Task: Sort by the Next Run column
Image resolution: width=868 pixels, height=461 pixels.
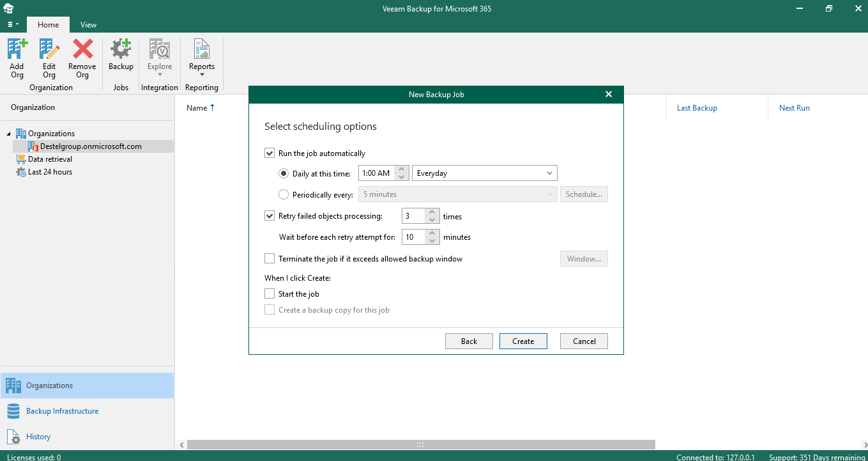Action: (794, 108)
